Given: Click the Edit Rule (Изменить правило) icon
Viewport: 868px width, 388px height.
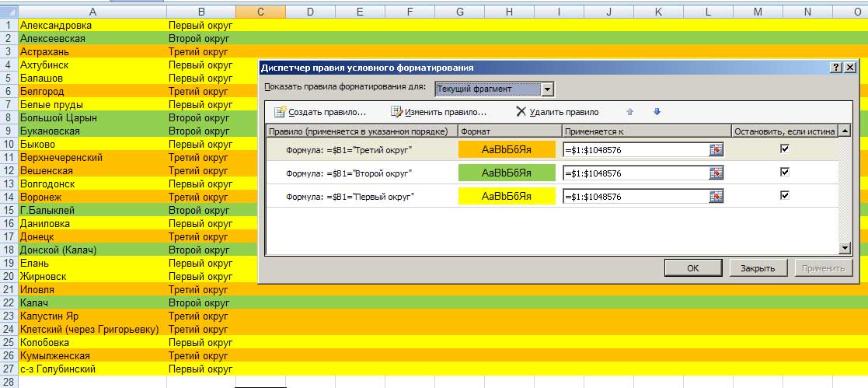Looking at the screenshot, I should pos(396,112).
